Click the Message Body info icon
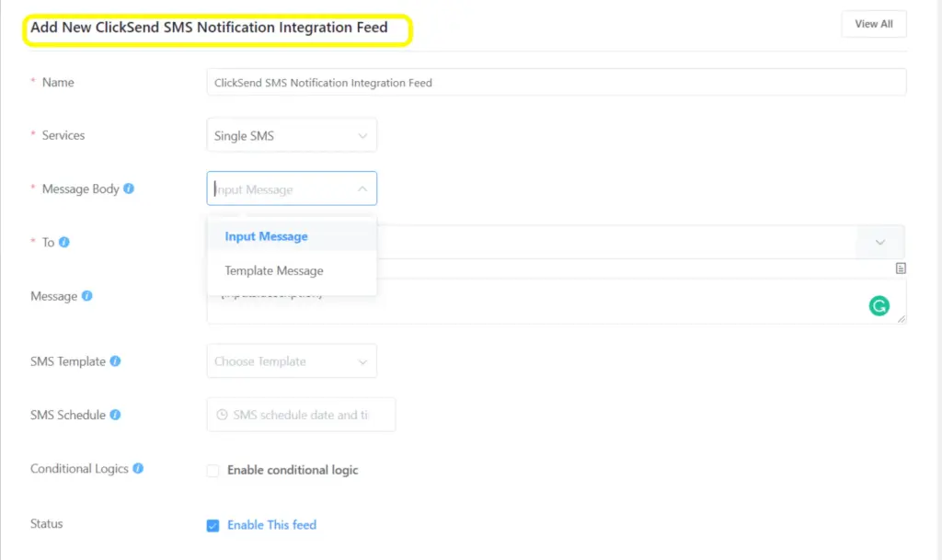942x560 pixels. [x=127, y=189]
